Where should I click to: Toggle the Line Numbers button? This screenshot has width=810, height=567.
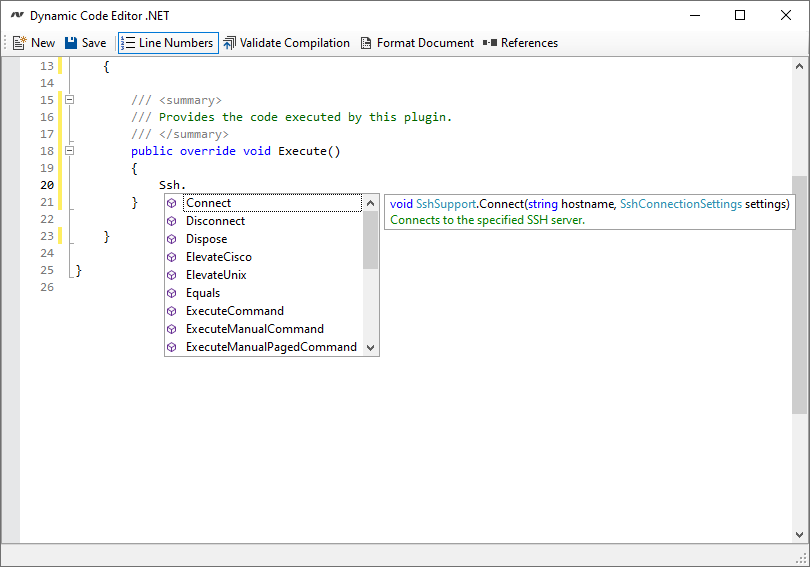[168, 43]
